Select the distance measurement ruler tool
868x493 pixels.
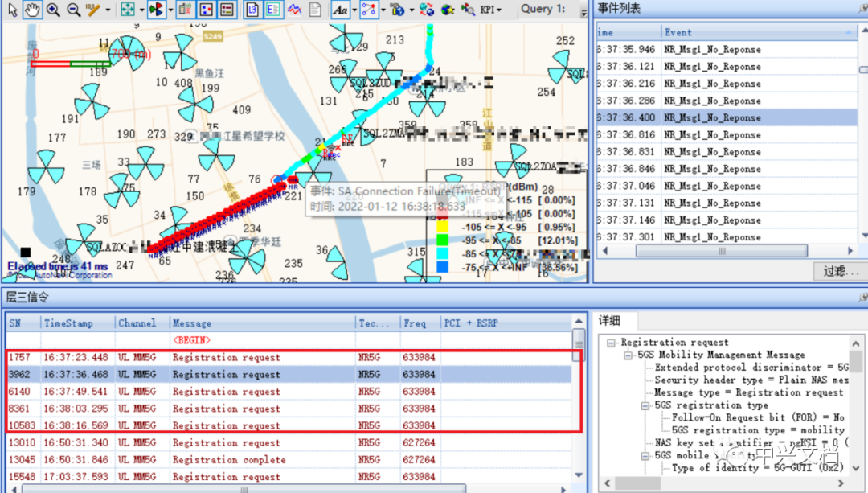click(x=92, y=8)
